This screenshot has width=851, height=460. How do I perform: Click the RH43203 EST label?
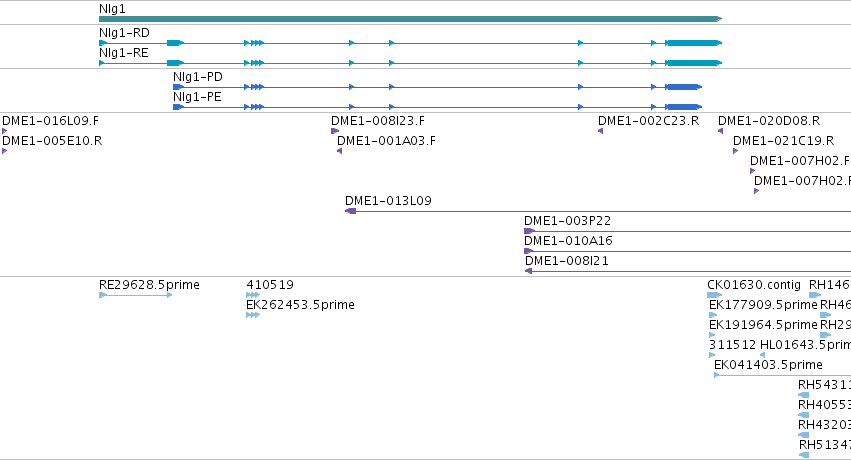tap(824, 425)
